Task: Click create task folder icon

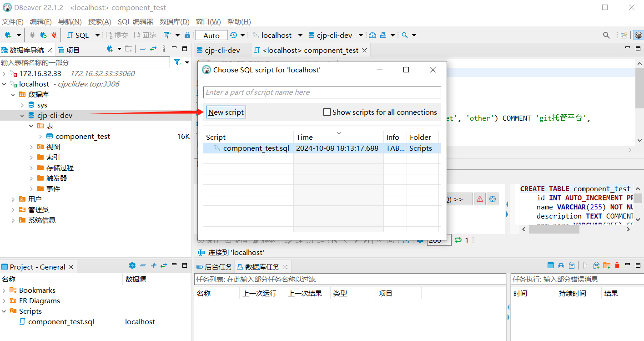Action: point(606,265)
